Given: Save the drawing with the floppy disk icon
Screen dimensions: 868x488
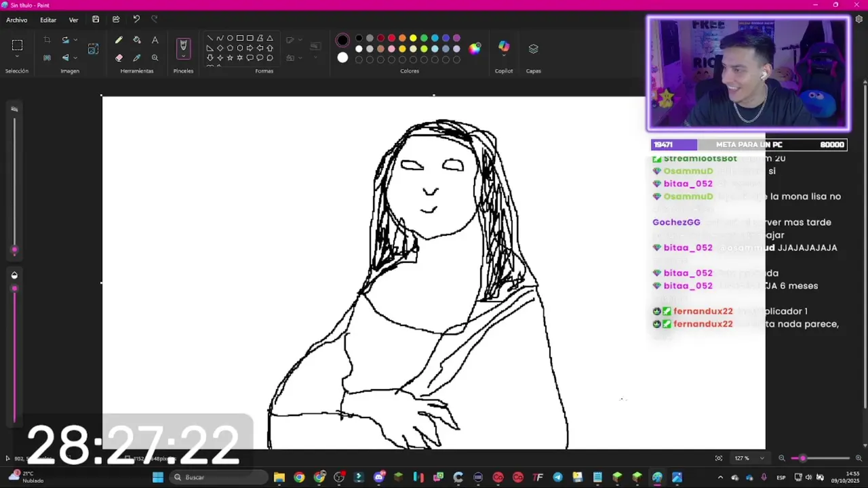Looking at the screenshot, I should 96,20.
